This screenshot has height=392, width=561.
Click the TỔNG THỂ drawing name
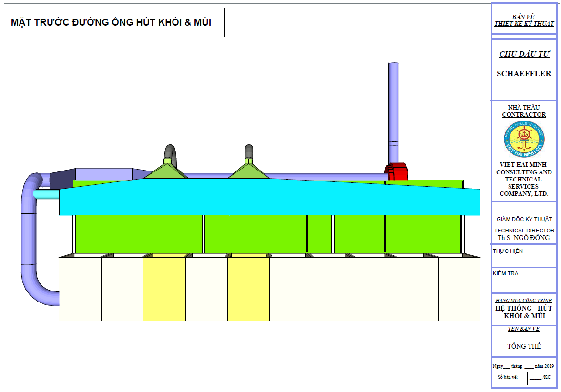[x=524, y=346]
